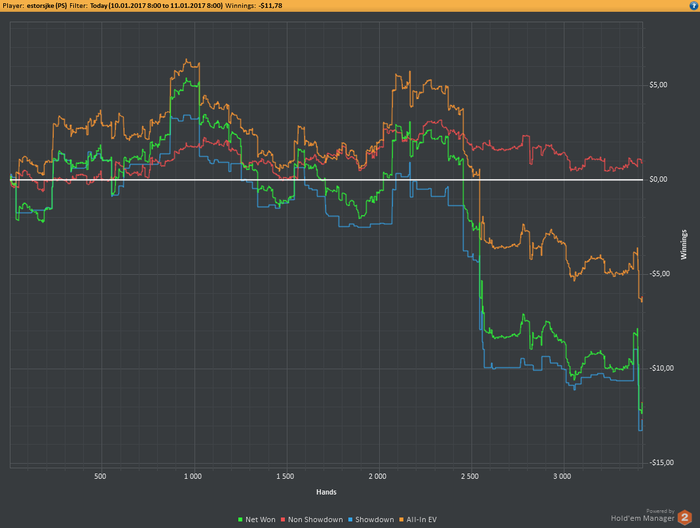Viewport: 700px width, 528px height.
Task: Click the Hands x-axis title
Action: click(x=326, y=492)
